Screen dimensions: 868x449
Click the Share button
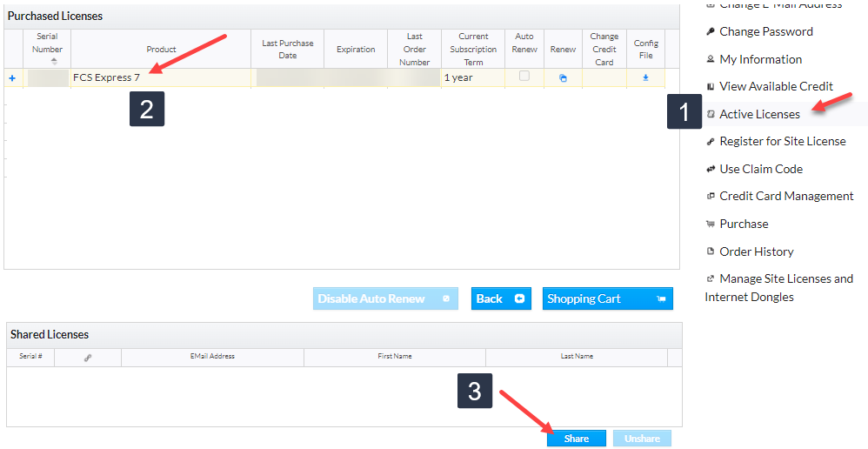coord(577,439)
